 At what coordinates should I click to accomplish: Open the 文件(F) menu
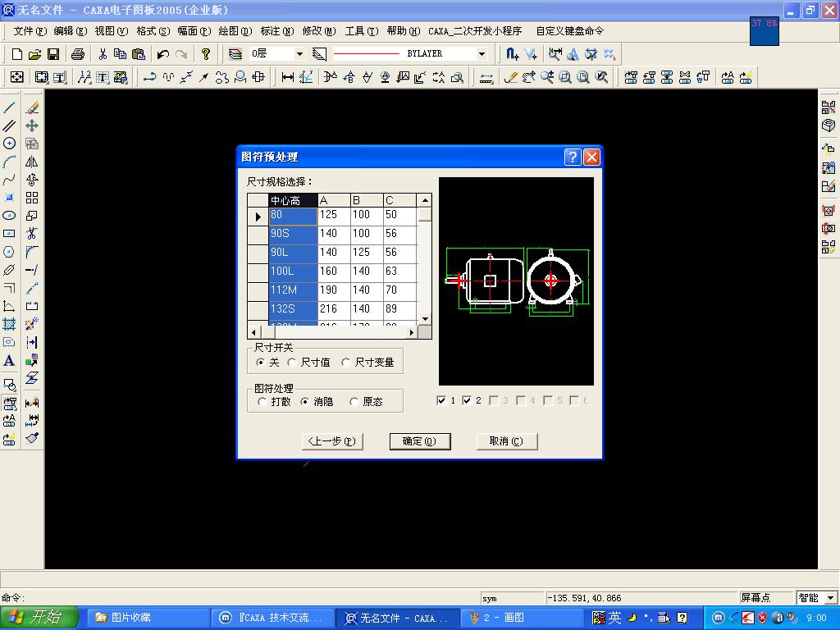30,31
